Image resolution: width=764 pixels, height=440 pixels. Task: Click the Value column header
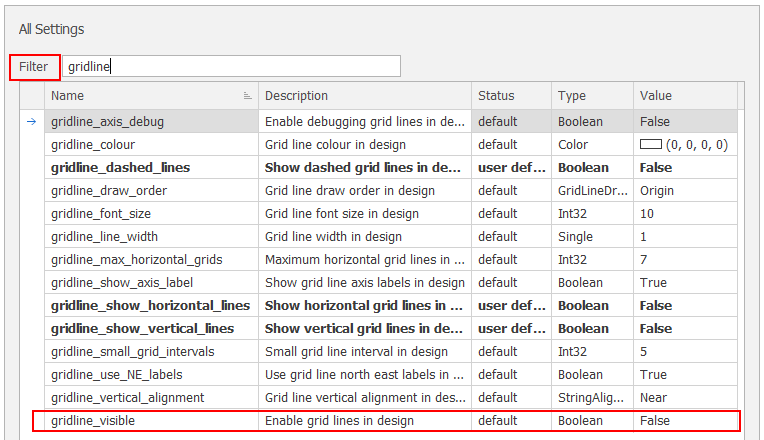(x=684, y=96)
